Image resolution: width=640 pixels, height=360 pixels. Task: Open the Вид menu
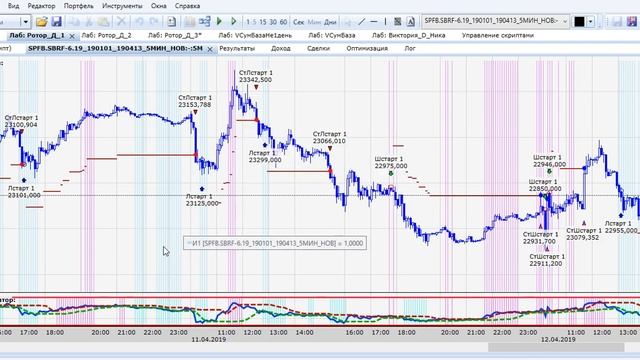point(13,6)
